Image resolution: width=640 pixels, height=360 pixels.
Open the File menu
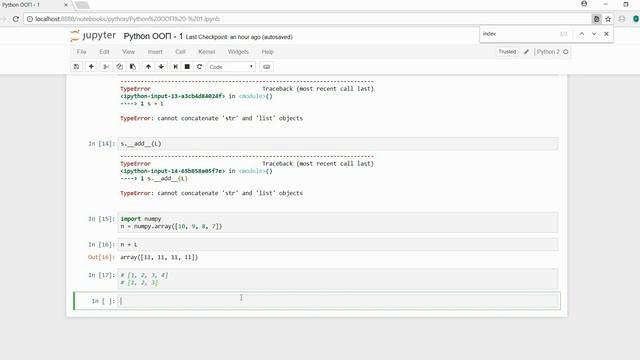pos(82,52)
